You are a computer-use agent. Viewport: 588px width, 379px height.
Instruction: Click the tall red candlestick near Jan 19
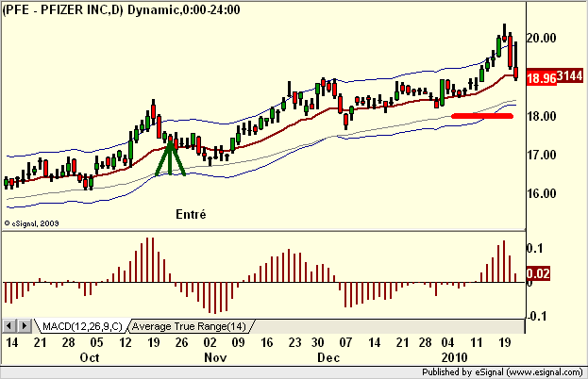coord(511,52)
